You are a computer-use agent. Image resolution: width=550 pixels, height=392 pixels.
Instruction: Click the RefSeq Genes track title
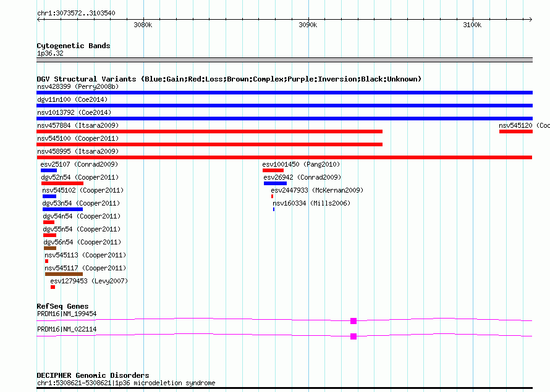click(62, 306)
